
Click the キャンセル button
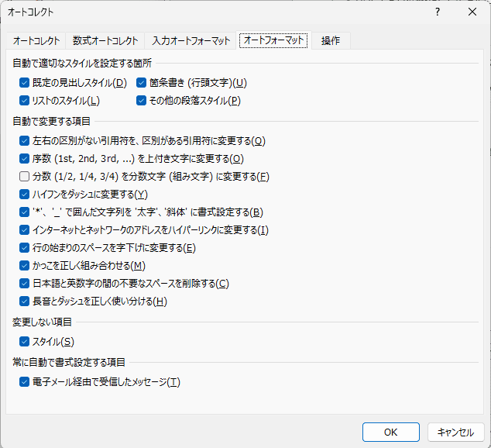(455, 432)
